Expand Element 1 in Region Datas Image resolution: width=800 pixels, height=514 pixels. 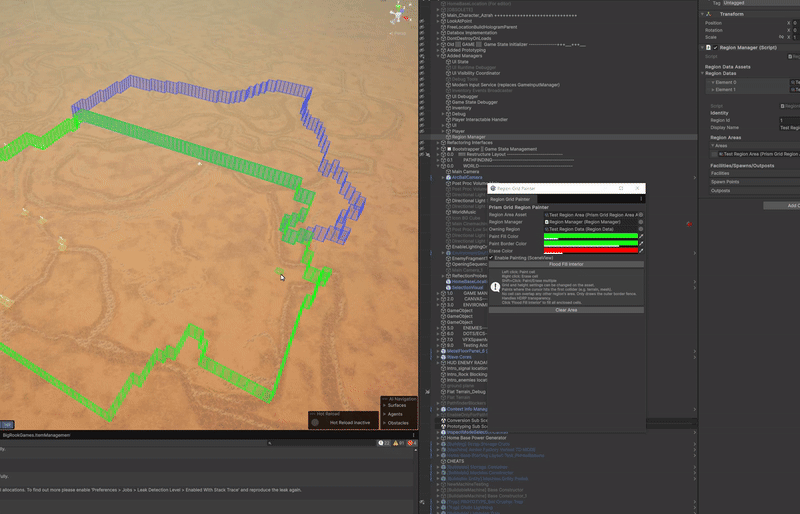coord(713,90)
